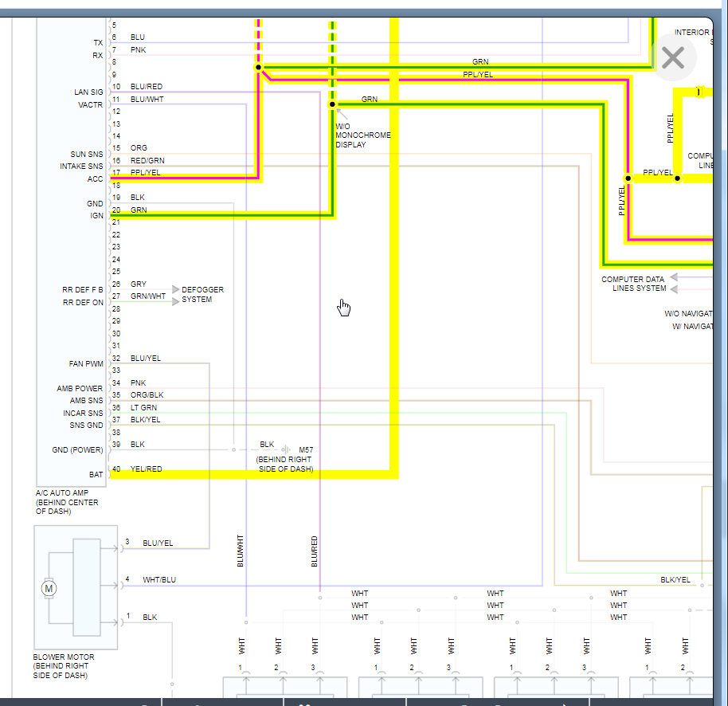This screenshot has width=728, height=706.
Task: Click the blower motor M symbol
Action: coord(49,589)
